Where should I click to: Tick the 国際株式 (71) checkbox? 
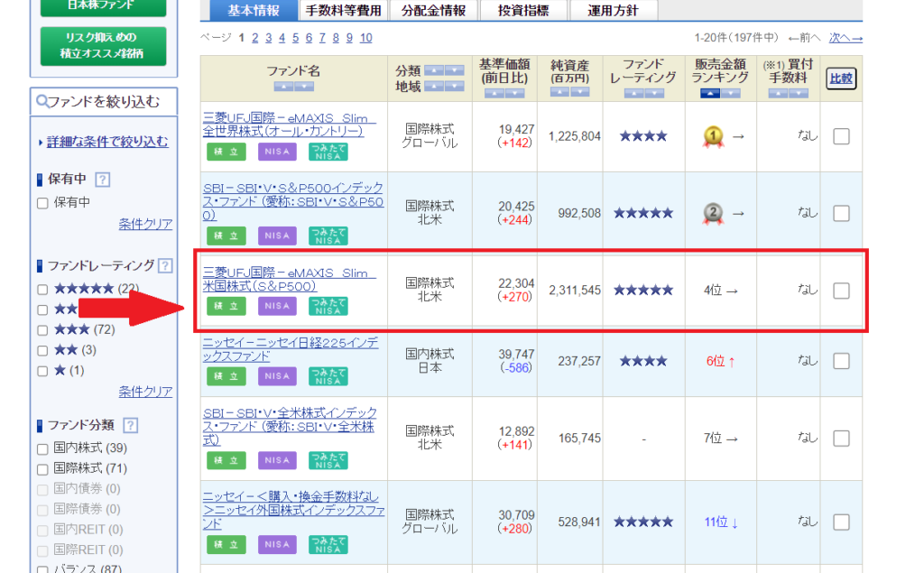coord(42,469)
